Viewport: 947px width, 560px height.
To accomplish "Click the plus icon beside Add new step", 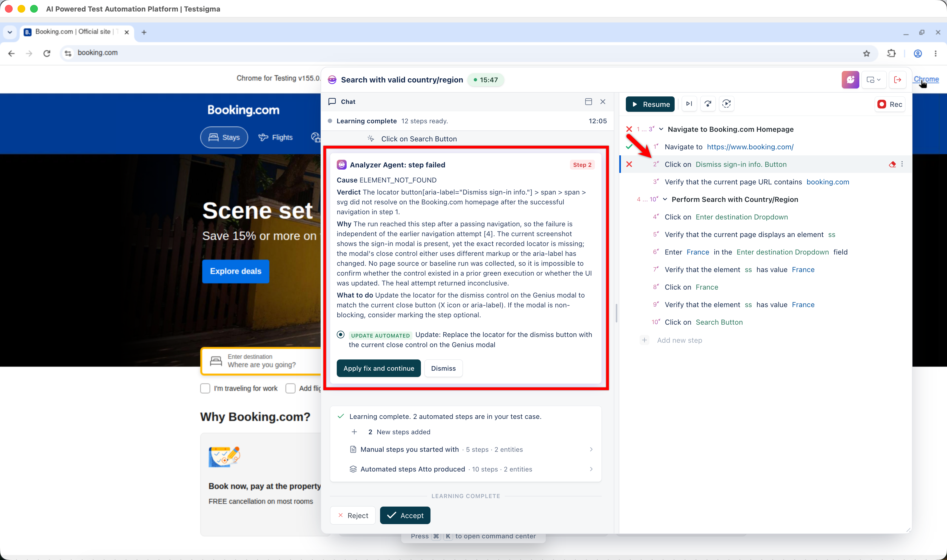I will point(644,340).
